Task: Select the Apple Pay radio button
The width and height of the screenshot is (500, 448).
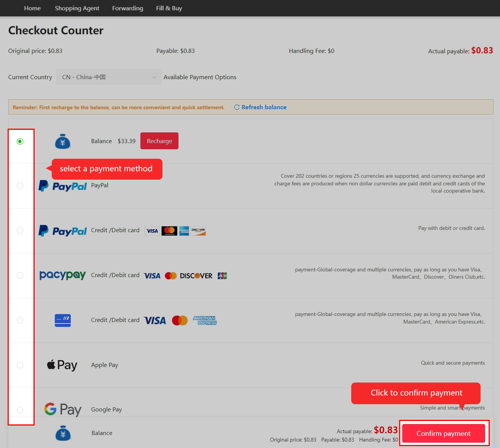Action: [20, 365]
